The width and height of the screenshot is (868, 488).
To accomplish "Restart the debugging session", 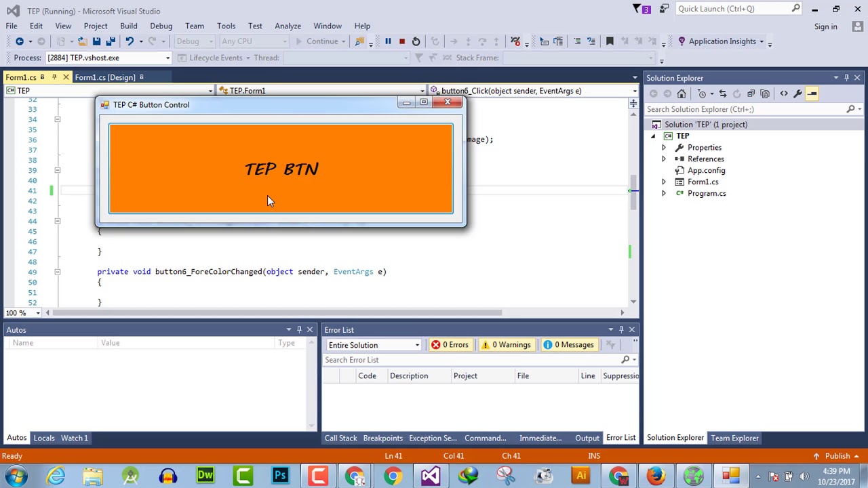I will point(416,41).
